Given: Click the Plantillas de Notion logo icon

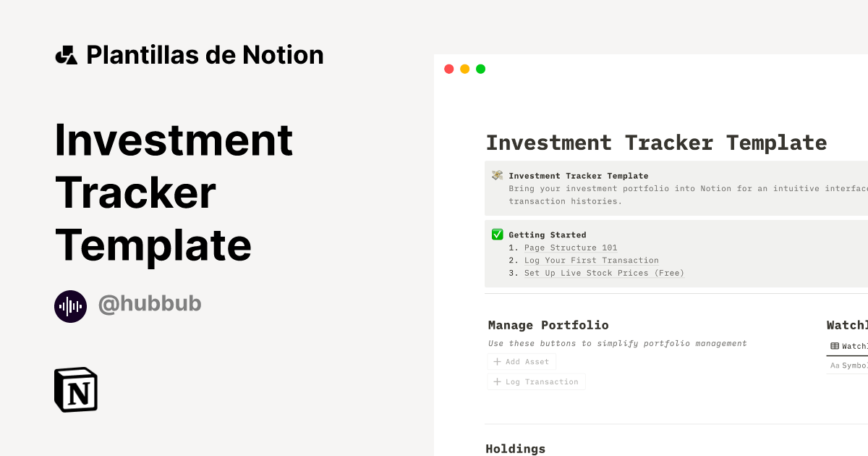Looking at the screenshot, I should [x=67, y=54].
